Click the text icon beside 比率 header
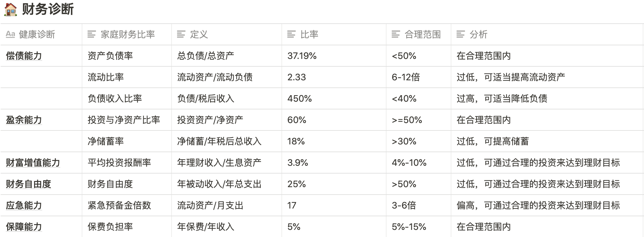The height and width of the screenshot is (237, 644). (x=291, y=34)
